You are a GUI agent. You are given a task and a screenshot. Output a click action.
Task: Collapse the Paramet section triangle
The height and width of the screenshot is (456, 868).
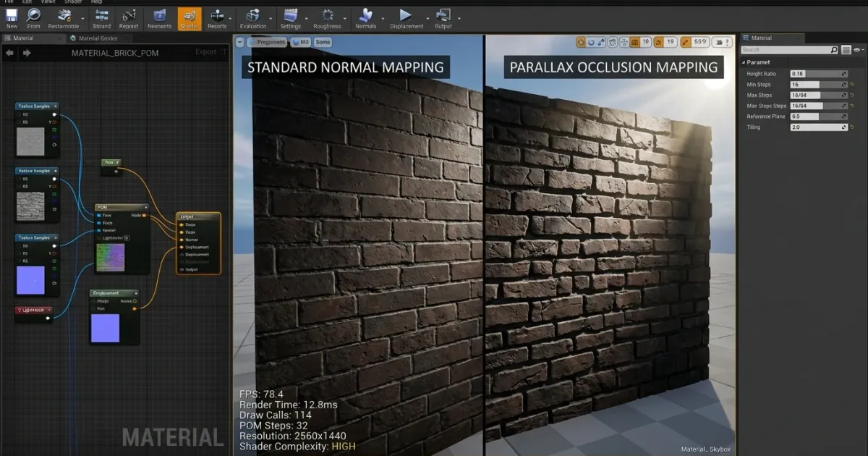pyautogui.click(x=743, y=62)
